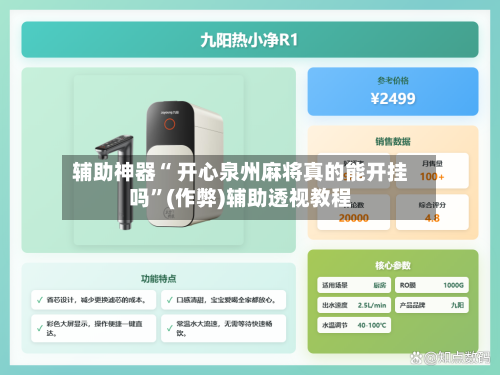500x375 pixels.
Task: Click the checkmark beside 常温水大流速 feature
Action: 169,328
